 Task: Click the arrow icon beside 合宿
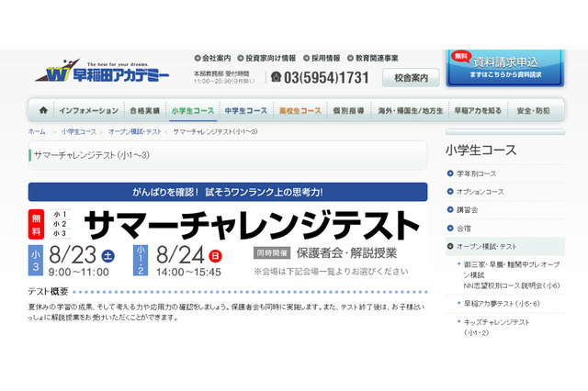450,228
